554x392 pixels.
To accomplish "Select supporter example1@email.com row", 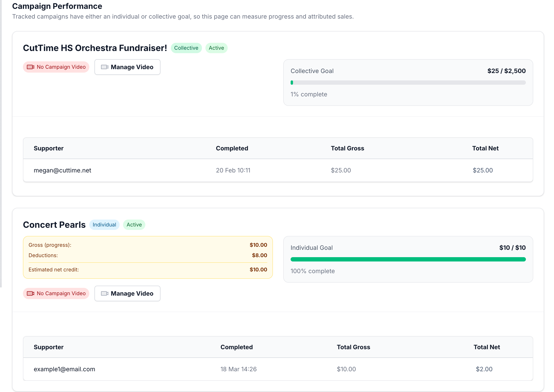I will coord(64,369).
